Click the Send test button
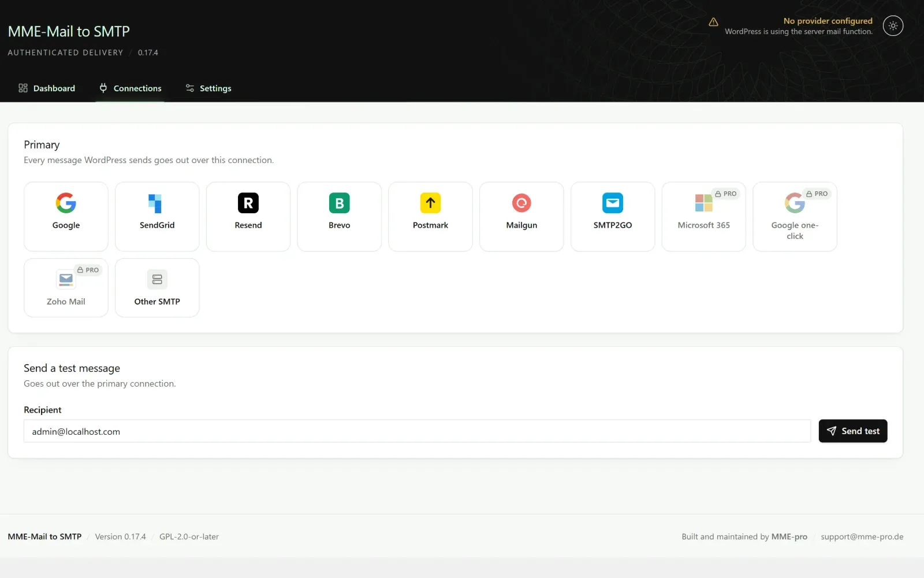 (853, 431)
